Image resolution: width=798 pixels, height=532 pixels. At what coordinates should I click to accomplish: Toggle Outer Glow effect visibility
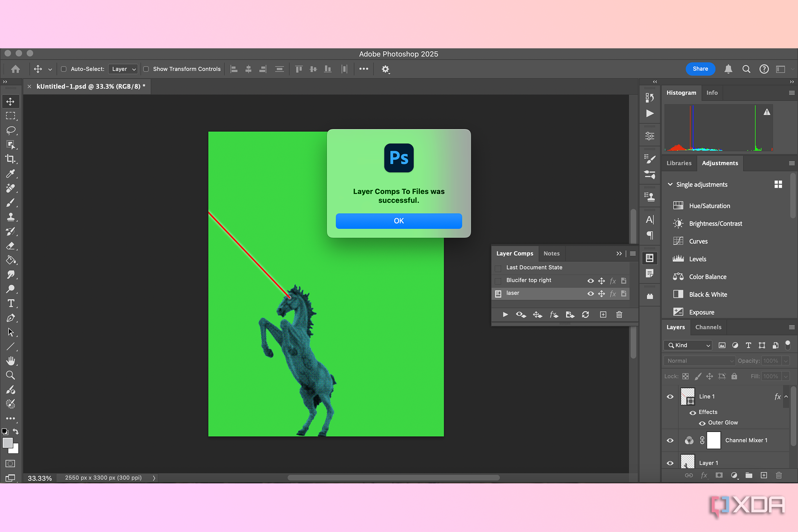click(x=702, y=423)
